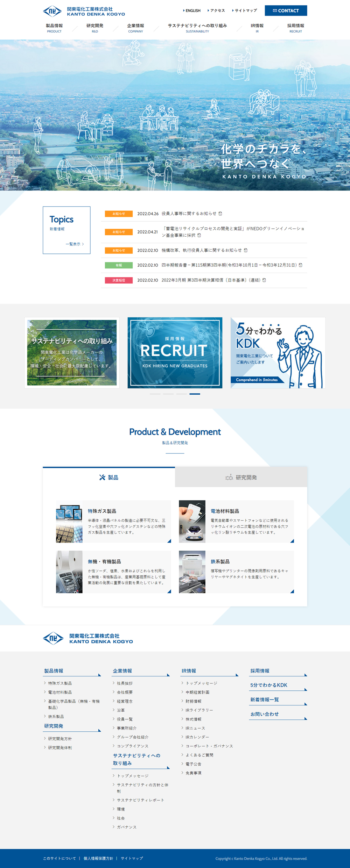Open the 2022.04.26 役員人事等に関するお知らせ news
350x868 pixels.
(x=189, y=214)
